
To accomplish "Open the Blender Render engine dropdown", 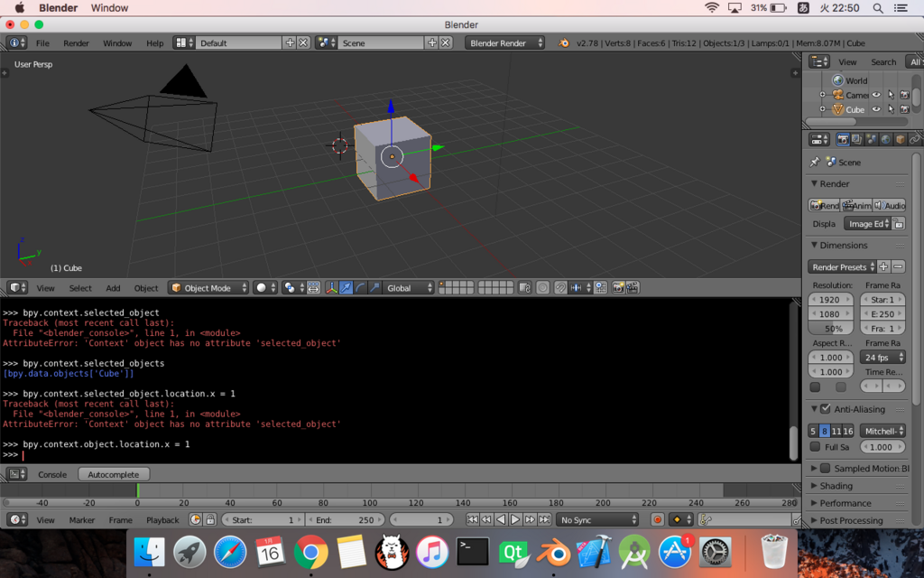I will [505, 43].
